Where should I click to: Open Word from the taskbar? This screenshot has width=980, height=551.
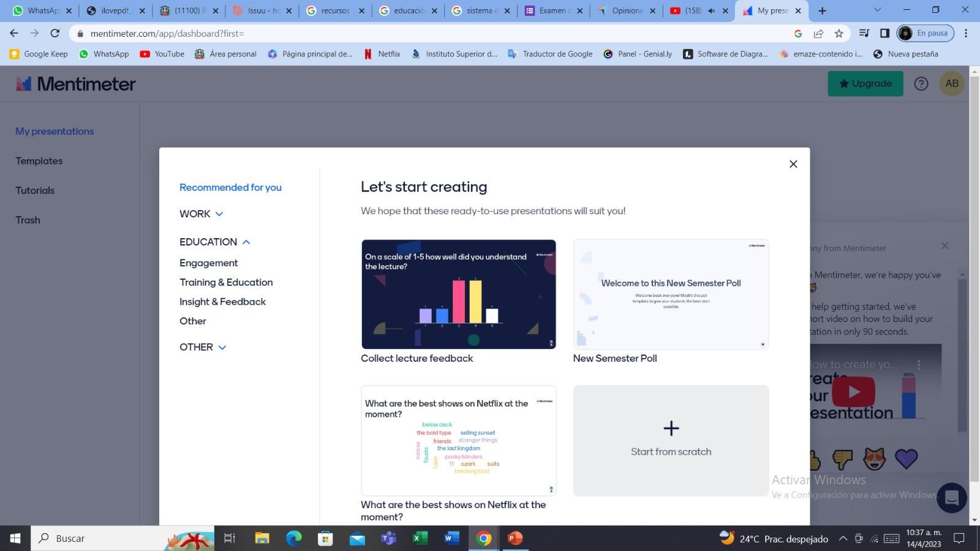[451, 538]
